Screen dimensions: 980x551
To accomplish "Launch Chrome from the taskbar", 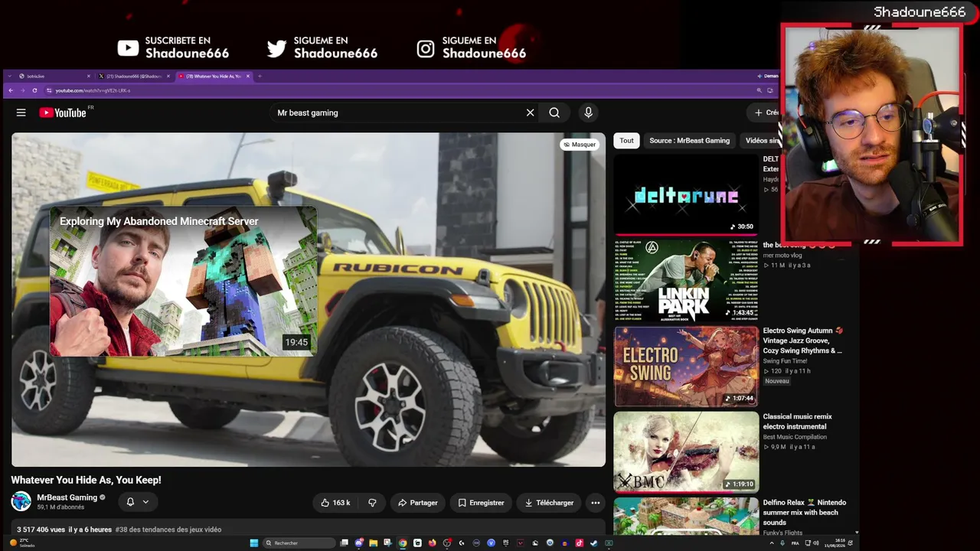I will pyautogui.click(x=403, y=543).
